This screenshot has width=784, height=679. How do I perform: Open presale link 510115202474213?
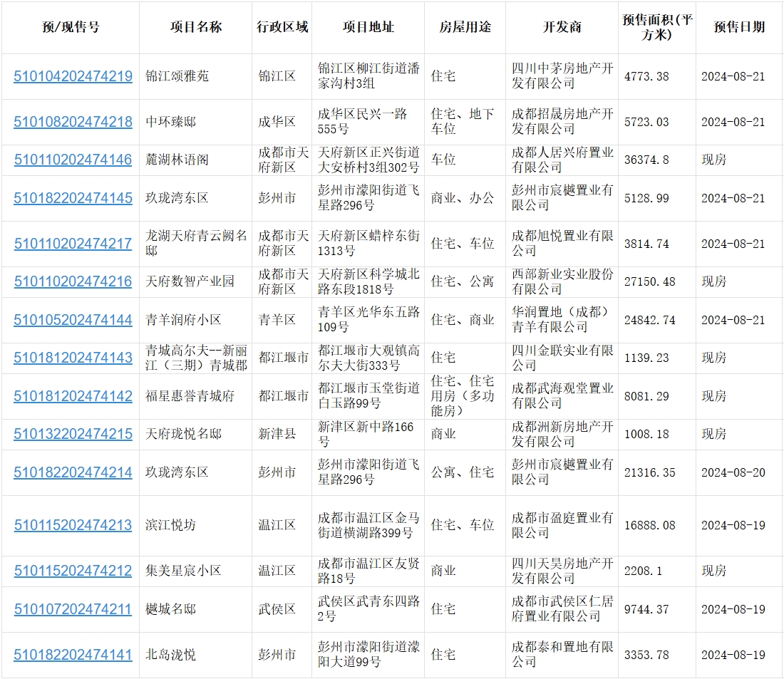click(73, 526)
